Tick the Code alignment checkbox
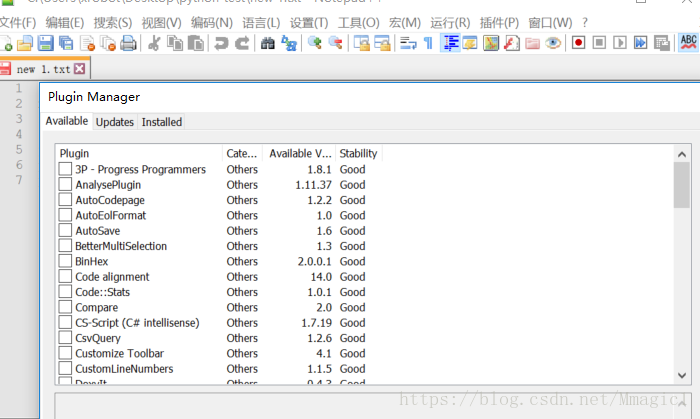This screenshot has height=419, width=700. pyautogui.click(x=65, y=276)
